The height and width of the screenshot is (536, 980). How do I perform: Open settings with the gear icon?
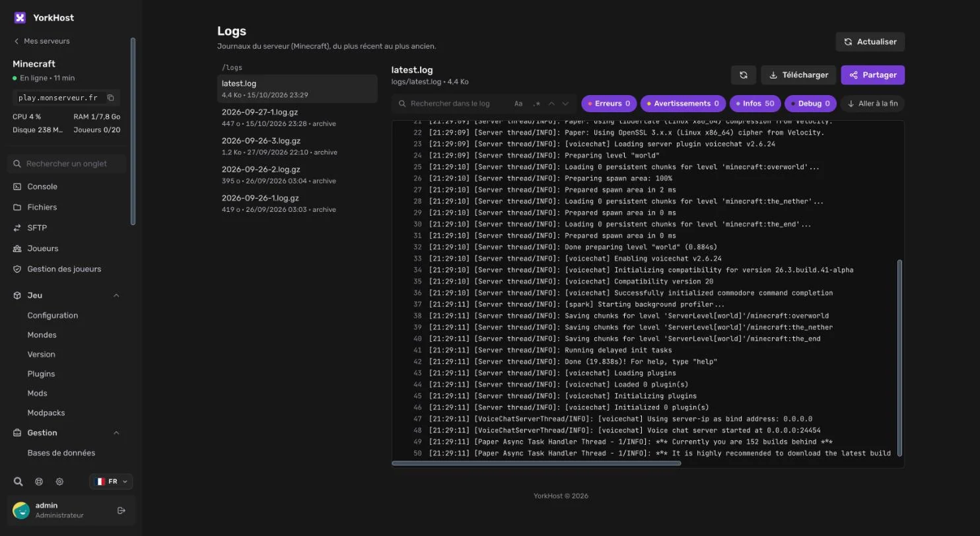click(x=59, y=482)
